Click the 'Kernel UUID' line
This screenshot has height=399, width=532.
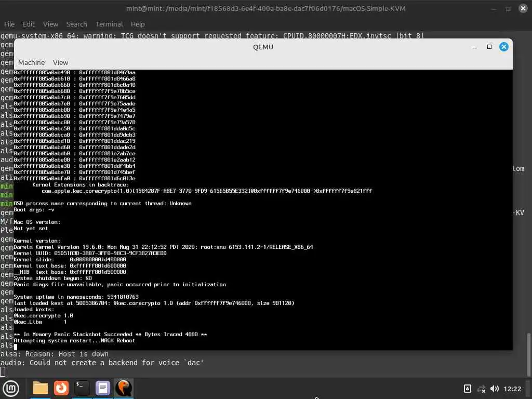click(x=90, y=254)
